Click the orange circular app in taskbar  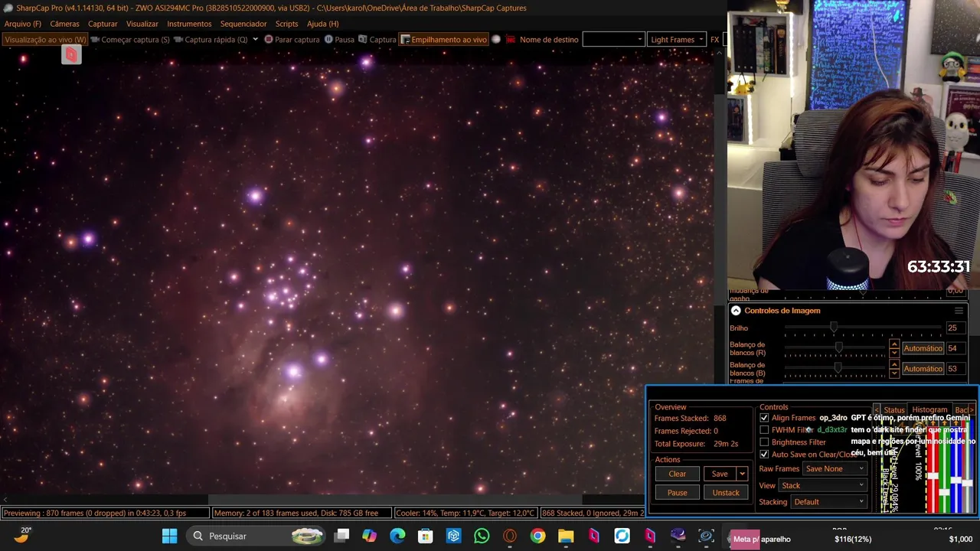[510, 536]
